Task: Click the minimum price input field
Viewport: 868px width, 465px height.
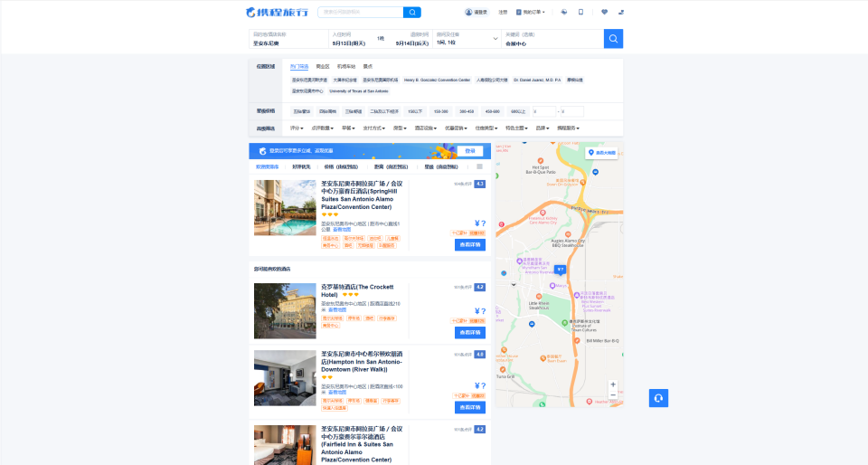Action: 544,112
